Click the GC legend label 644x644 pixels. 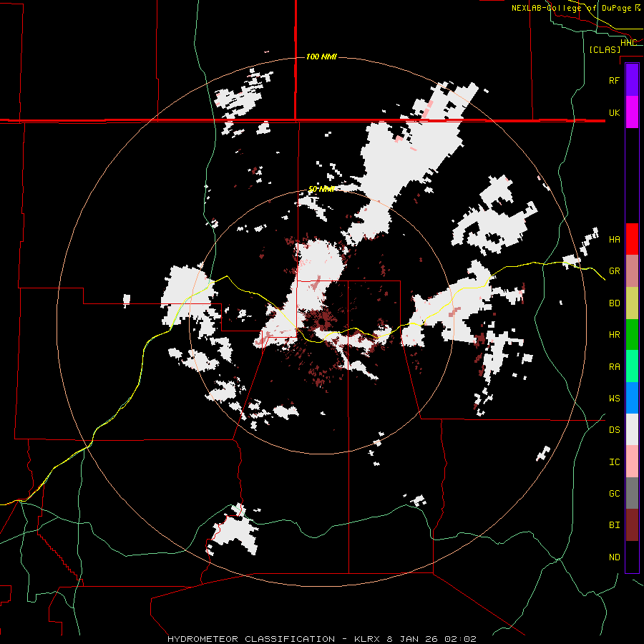(x=614, y=493)
